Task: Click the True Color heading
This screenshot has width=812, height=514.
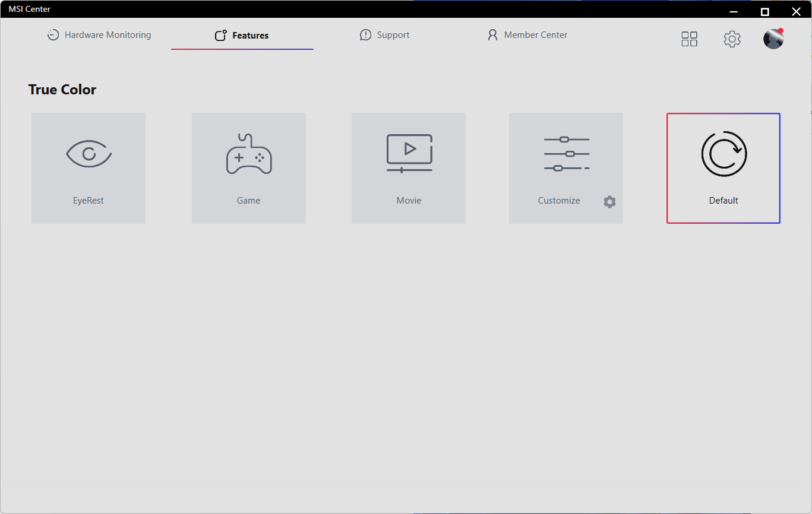Action: pyautogui.click(x=62, y=90)
